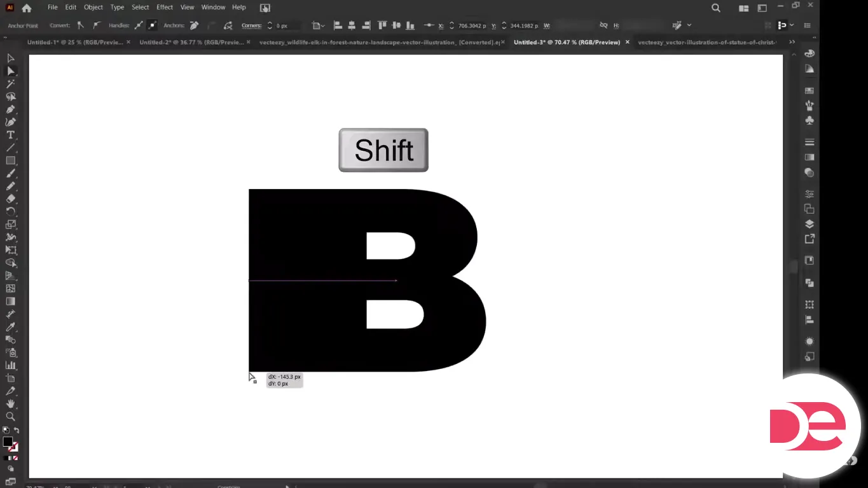The image size is (868, 488).
Task: Select the Eraser tool
Action: click(11, 199)
